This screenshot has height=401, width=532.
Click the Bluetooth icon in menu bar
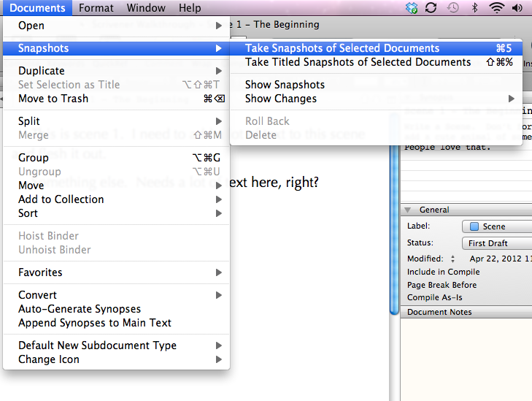click(475, 7)
